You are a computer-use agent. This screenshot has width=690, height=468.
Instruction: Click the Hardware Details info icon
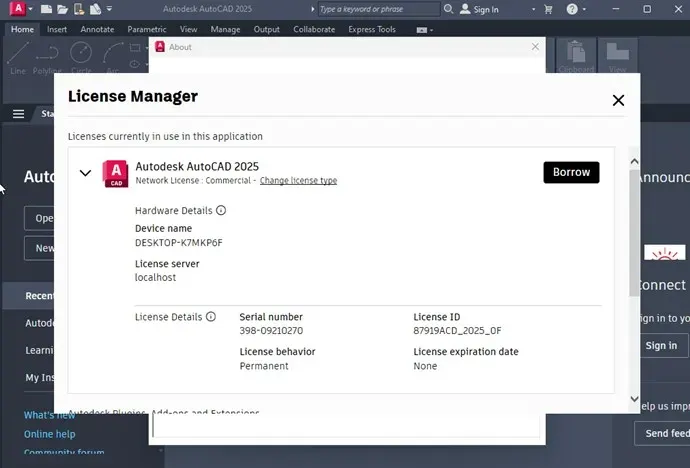[221, 210]
